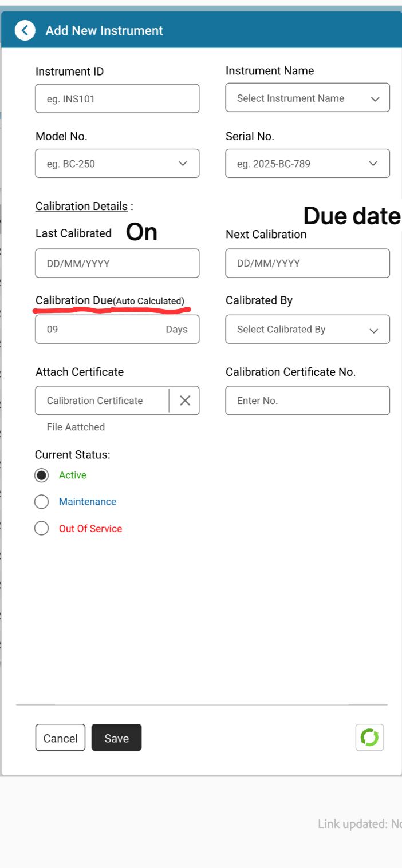
Task: Open the Instrument Name dropdown
Action: pyautogui.click(x=308, y=98)
